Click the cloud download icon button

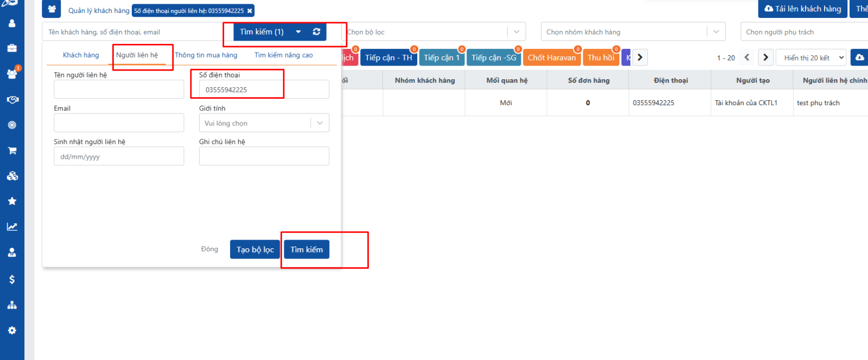(860, 57)
